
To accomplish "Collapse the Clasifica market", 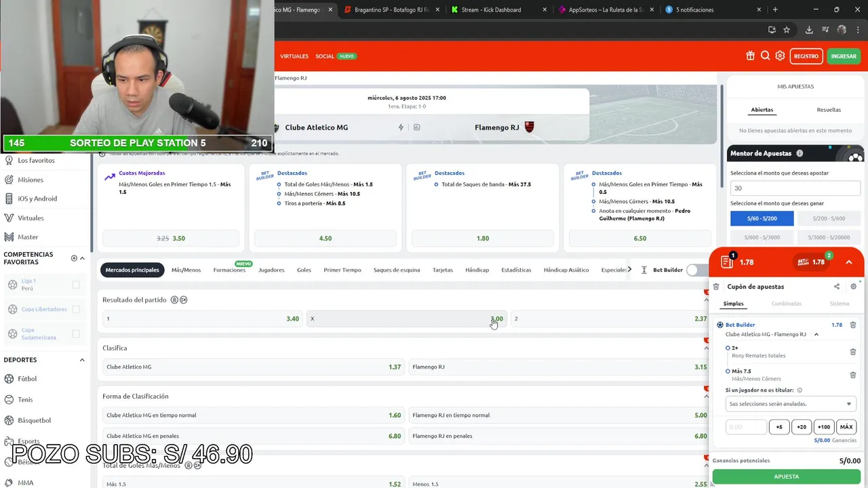I will tap(706, 348).
